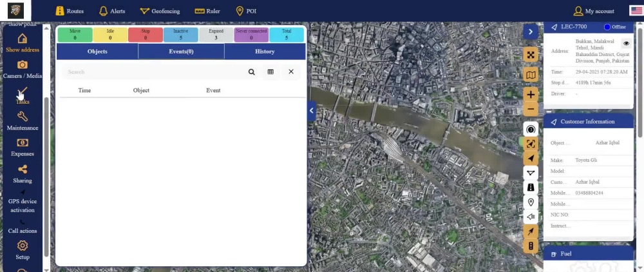The image size is (644, 272).
Task: Click Customer Information panel header
Action: coord(588,122)
